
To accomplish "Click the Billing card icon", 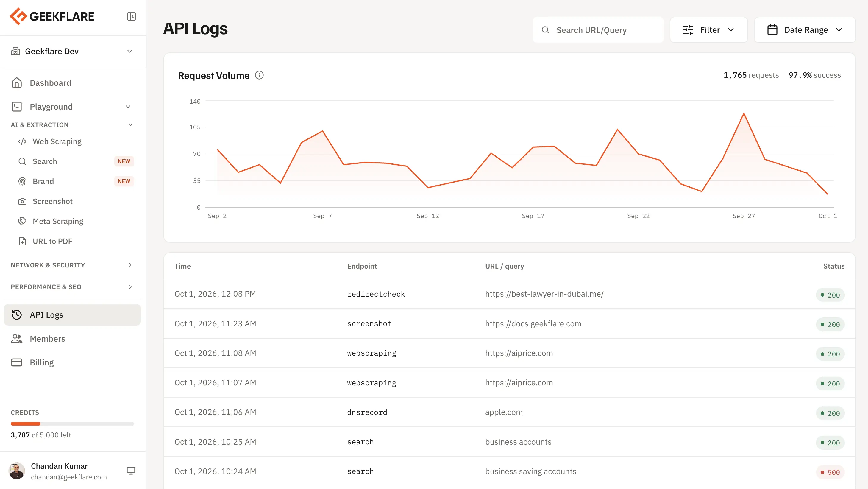I will pos(16,363).
